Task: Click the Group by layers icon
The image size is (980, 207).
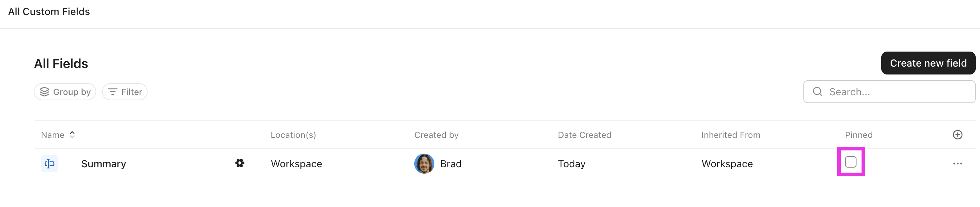Action: coord(45,92)
